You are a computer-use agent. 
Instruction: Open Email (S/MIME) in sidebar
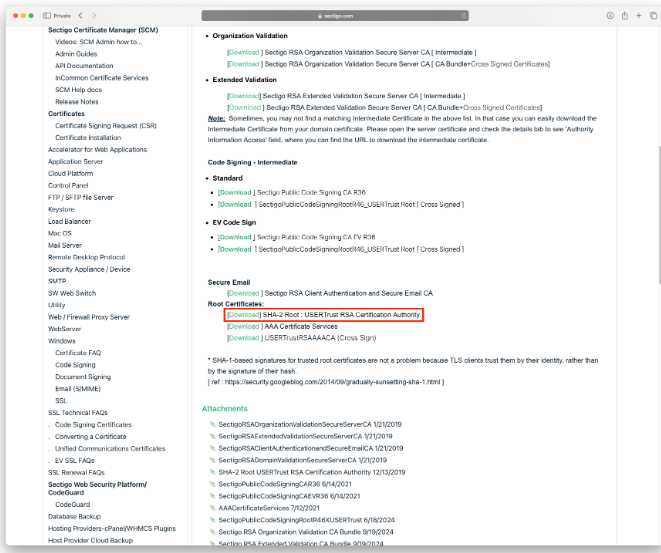coord(78,389)
